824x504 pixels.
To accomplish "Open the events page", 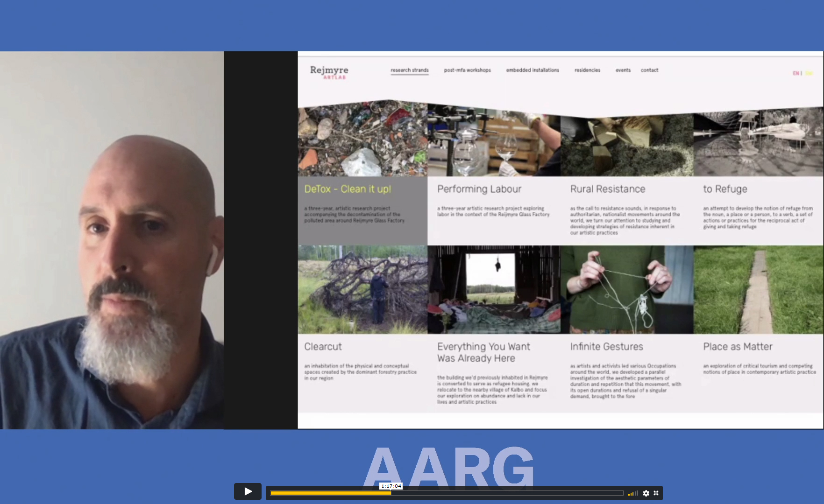I will click(623, 70).
